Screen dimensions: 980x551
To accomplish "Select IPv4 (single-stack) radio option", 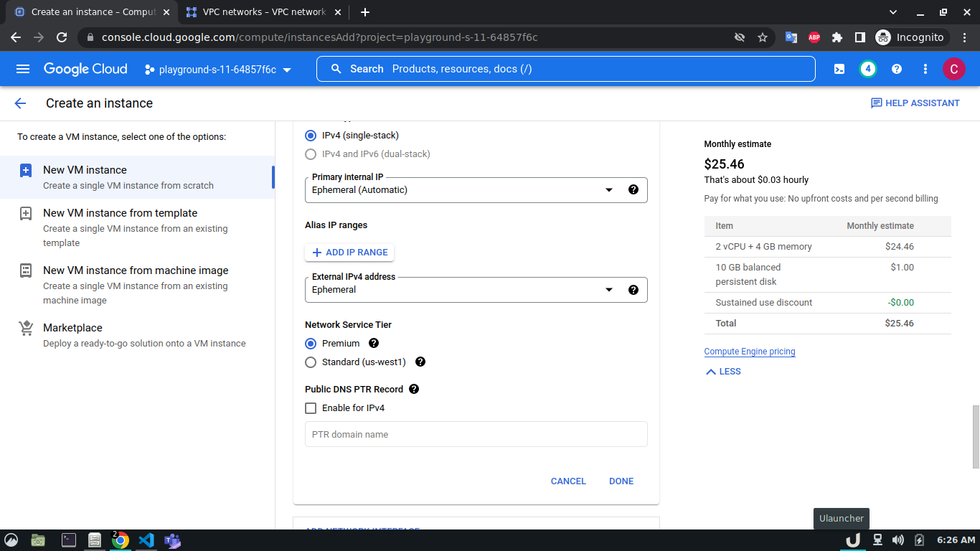I will [311, 136].
